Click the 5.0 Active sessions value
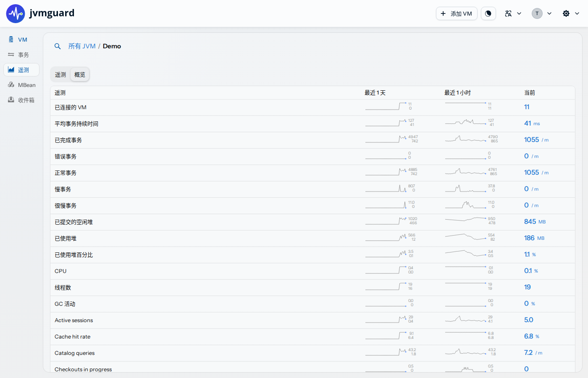 528,320
